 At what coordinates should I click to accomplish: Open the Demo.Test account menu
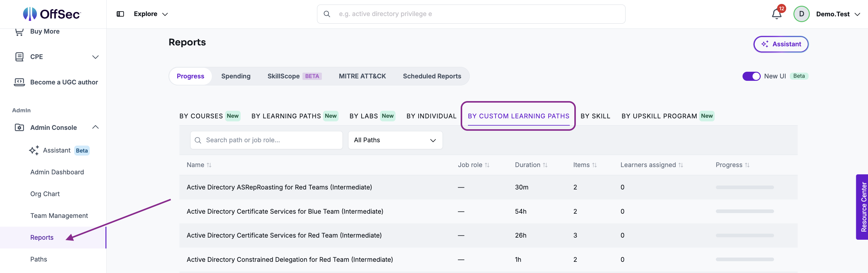click(838, 14)
